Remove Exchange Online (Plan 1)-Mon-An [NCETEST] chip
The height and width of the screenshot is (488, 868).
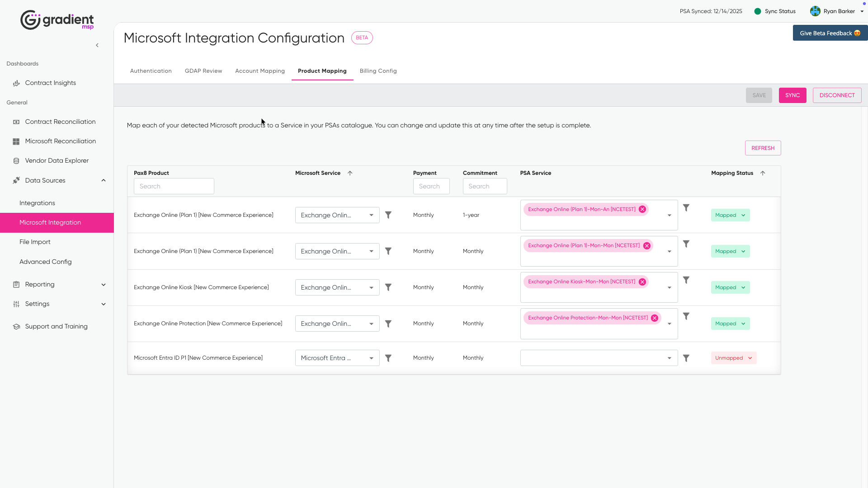[642, 209]
